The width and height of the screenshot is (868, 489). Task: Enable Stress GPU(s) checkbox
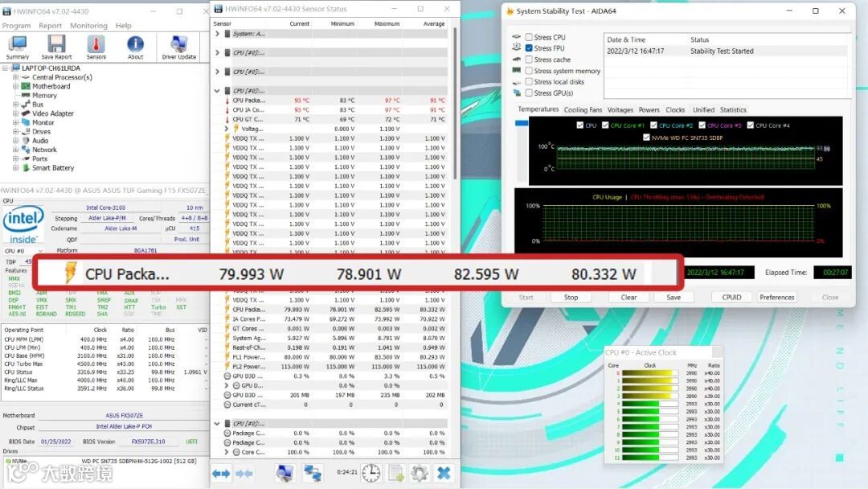[x=529, y=93]
